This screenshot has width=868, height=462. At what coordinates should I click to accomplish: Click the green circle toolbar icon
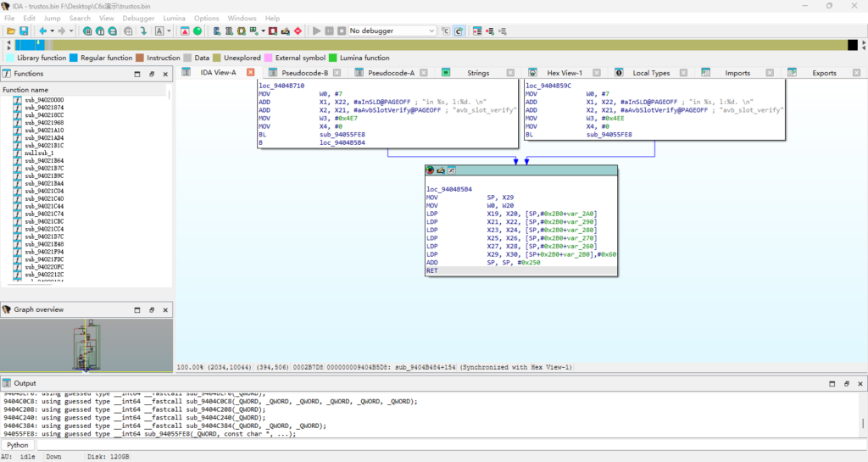pos(198,31)
